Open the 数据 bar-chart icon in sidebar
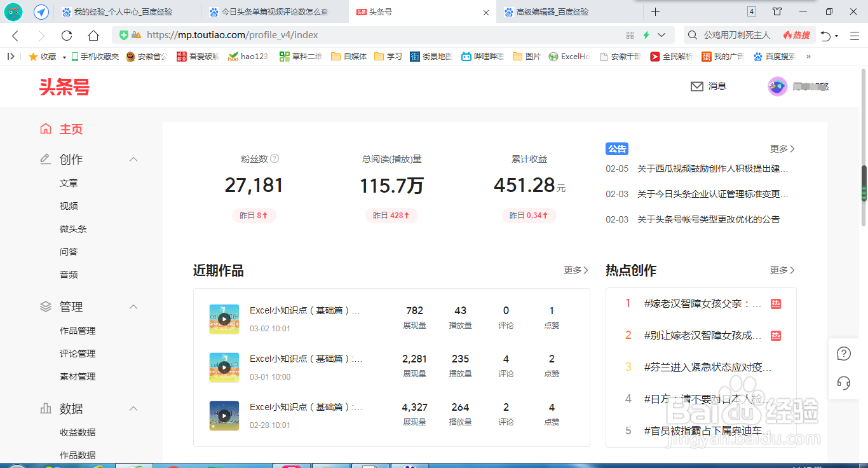868x468 pixels. (45, 408)
